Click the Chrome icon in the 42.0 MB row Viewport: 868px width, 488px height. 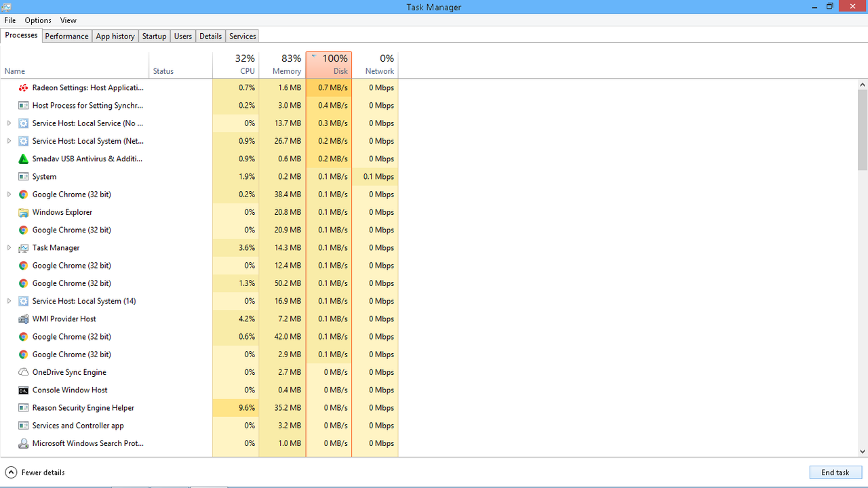[23, 336]
